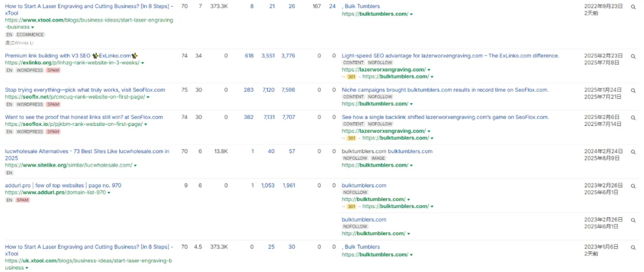Click 'Stop trying everything' SeoFlox page title
644x272 pixels.
pos(83,90)
